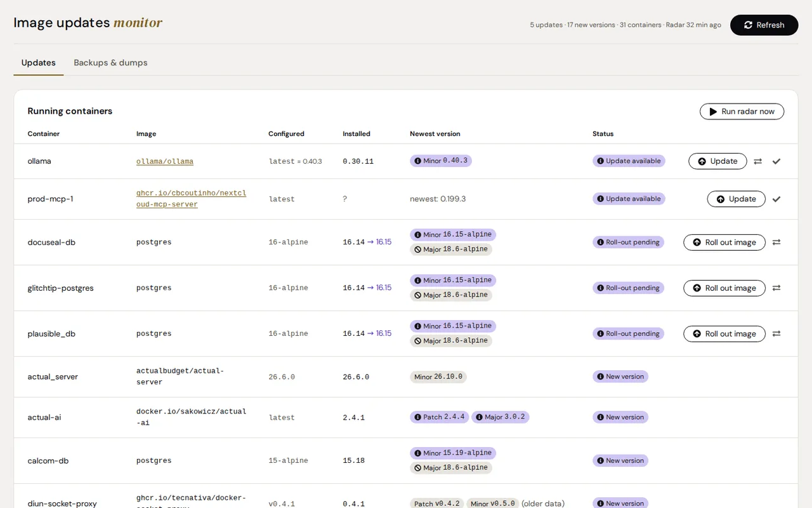Click Roll-out pending status of plausible_db
The height and width of the screenshot is (508, 812).
(x=628, y=333)
